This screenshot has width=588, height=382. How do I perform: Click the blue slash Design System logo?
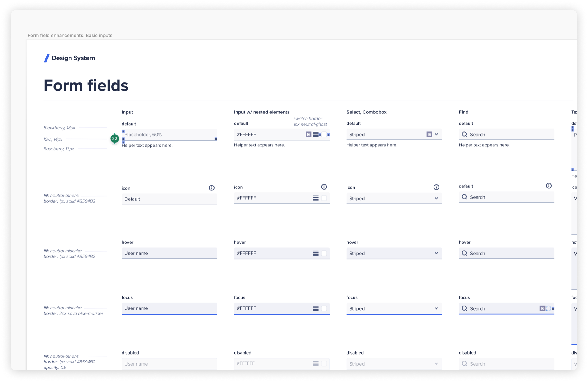pyautogui.click(x=47, y=58)
